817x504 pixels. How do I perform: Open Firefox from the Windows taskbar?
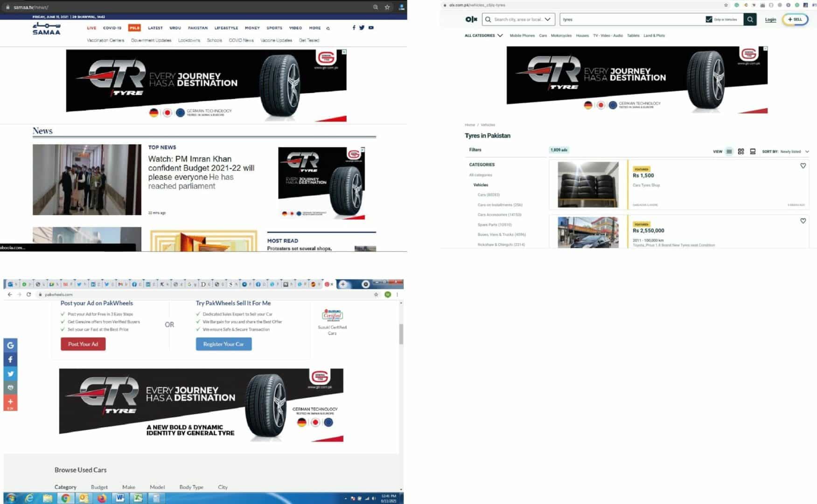click(x=102, y=498)
